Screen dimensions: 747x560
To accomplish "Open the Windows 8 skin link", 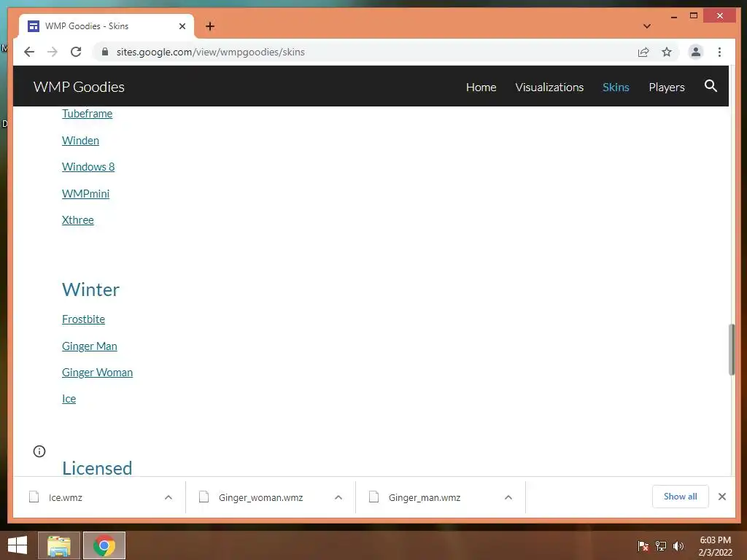I will click(x=88, y=167).
